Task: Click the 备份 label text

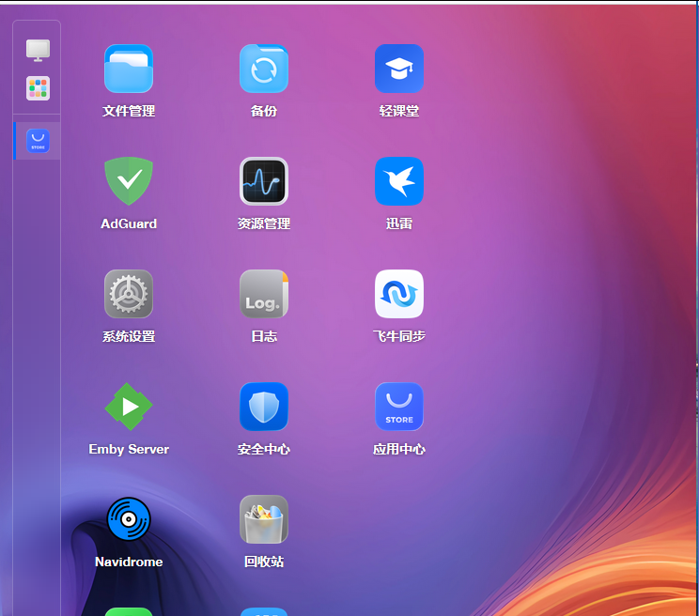Action: (x=264, y=111)
